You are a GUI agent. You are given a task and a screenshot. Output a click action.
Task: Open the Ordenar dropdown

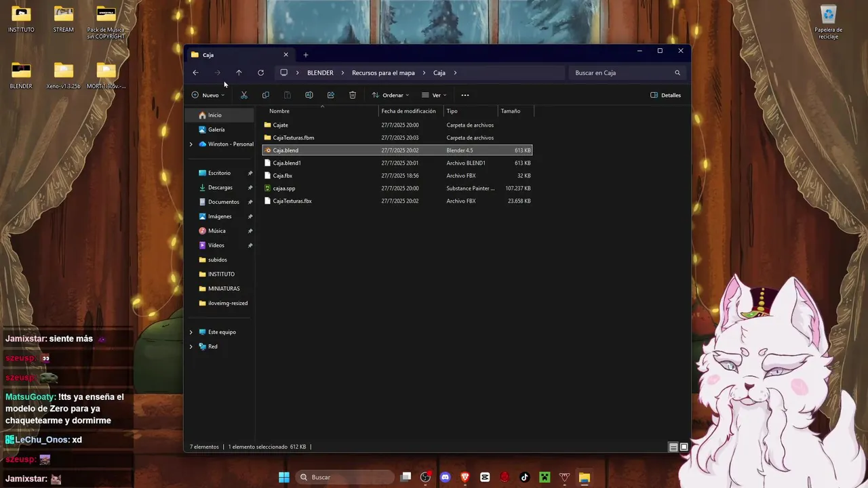pyautogui.click(x=391, y=95)
